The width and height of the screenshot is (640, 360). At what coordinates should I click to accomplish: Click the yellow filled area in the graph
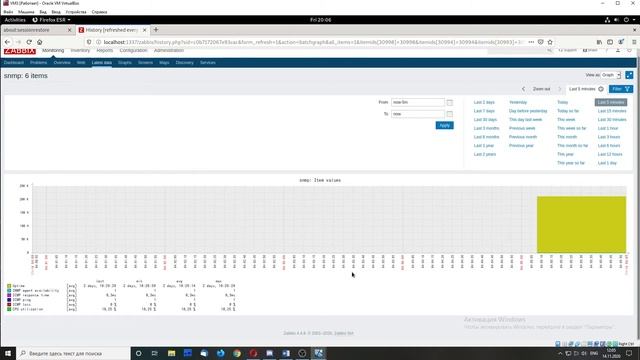click(581, 224)
